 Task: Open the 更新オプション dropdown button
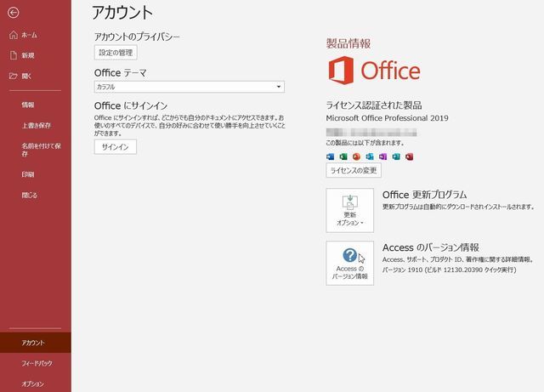pos(349,210)
